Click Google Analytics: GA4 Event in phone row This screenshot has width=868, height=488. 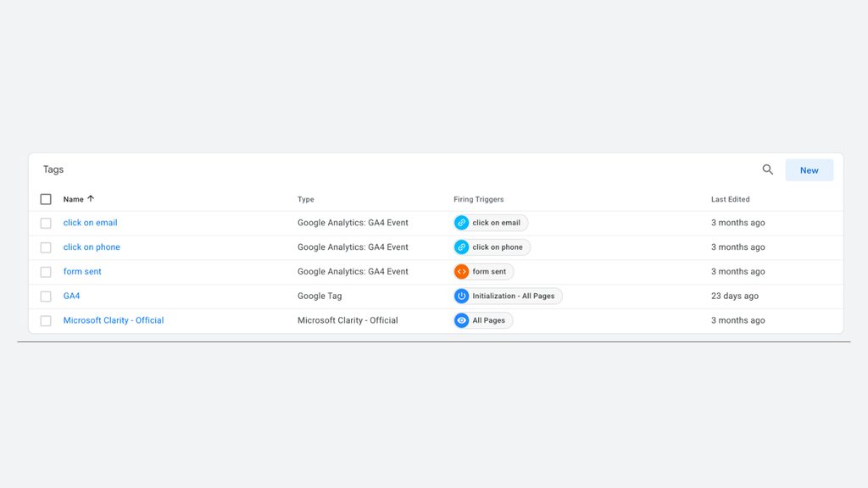353,247
